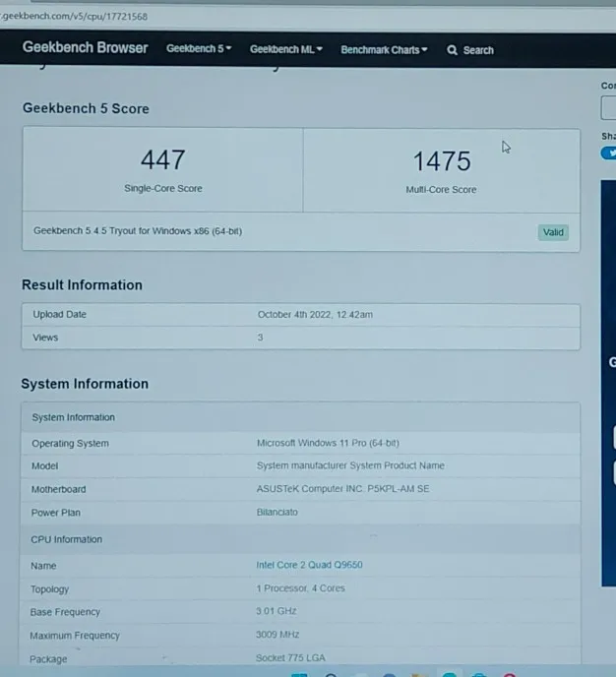This screenshot has height=677, width=616.
Task: Click the Package label
Action: pos(48,659)
